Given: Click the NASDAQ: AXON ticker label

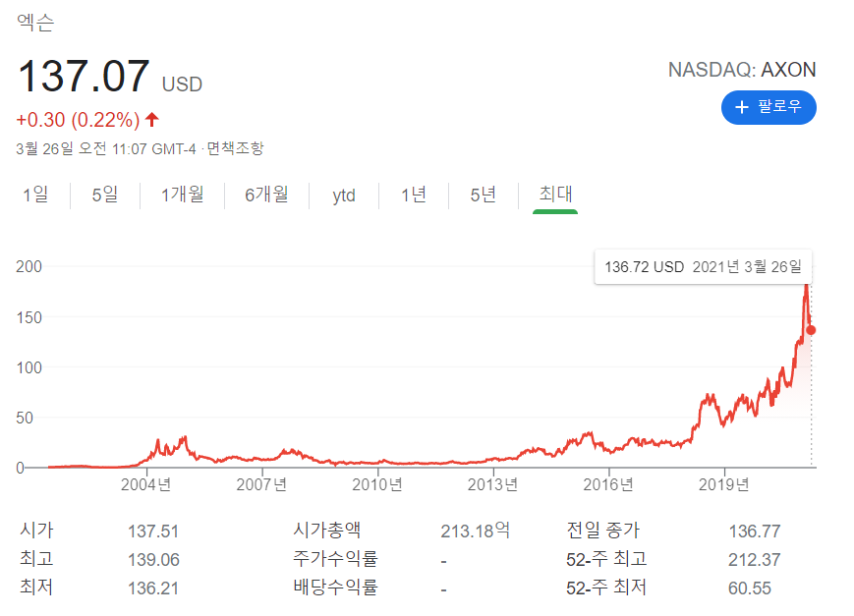Looking at the screenshot, I should click(x=742, y=70).
